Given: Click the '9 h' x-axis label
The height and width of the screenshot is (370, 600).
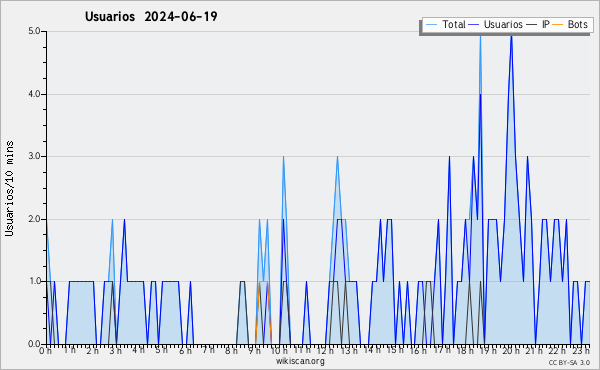Looking at the screenshot, I should pos(254,351).
